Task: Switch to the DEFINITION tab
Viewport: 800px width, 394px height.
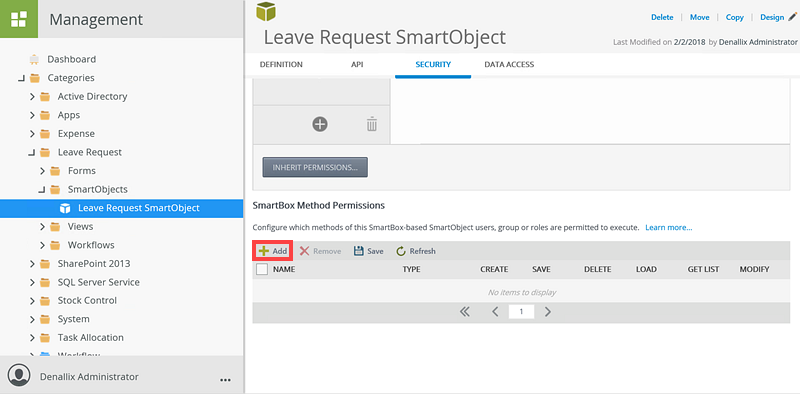Action: [x=281, y=64]
